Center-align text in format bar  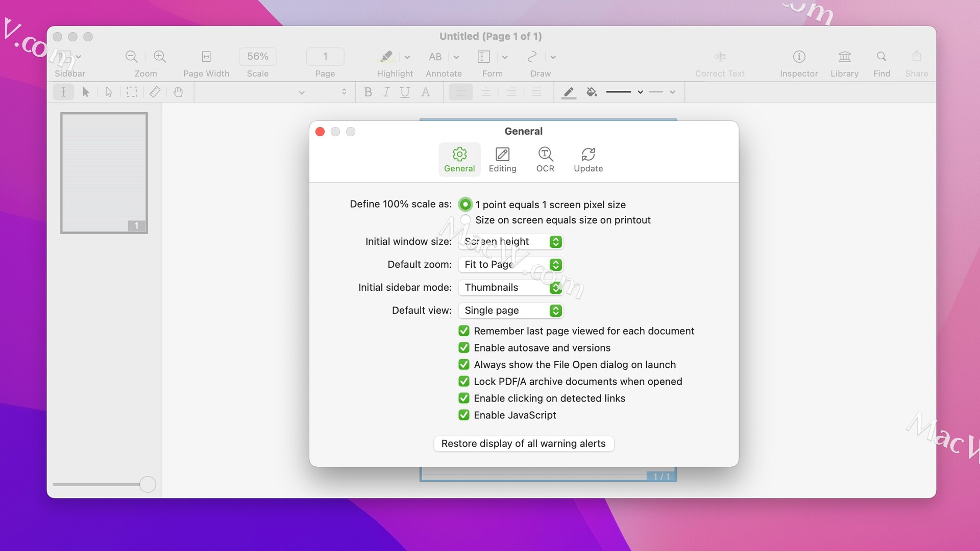(x=486, y=92)
